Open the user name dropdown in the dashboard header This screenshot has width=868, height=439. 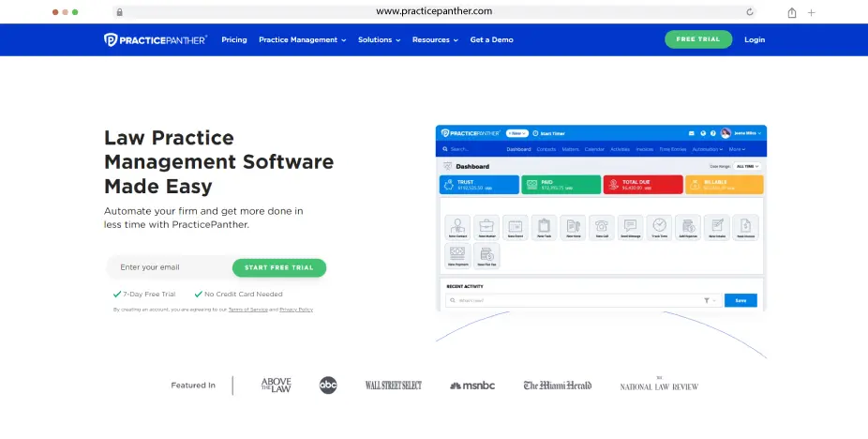(747, 133)
